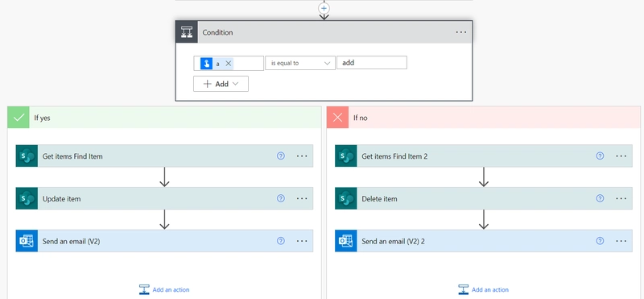
Task: Click the Condition control icon
Action: coord(187,32)
